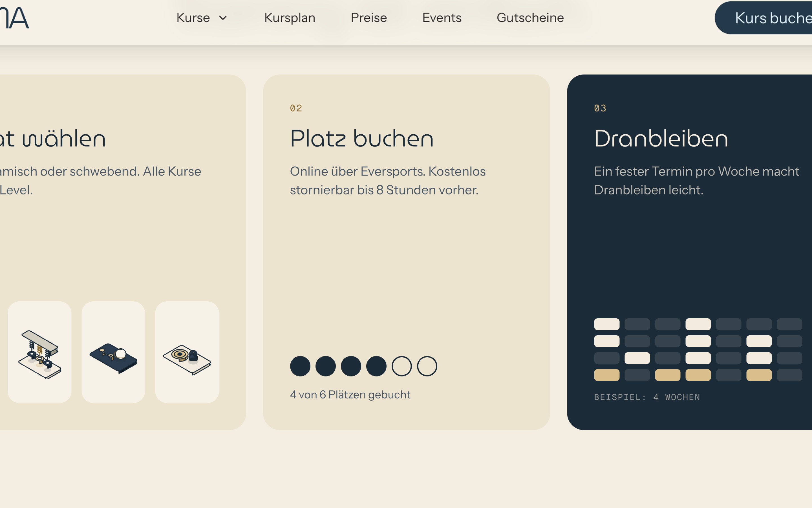Click the top-left cream cell in calendar grid
812x508 pixels.
607,324
